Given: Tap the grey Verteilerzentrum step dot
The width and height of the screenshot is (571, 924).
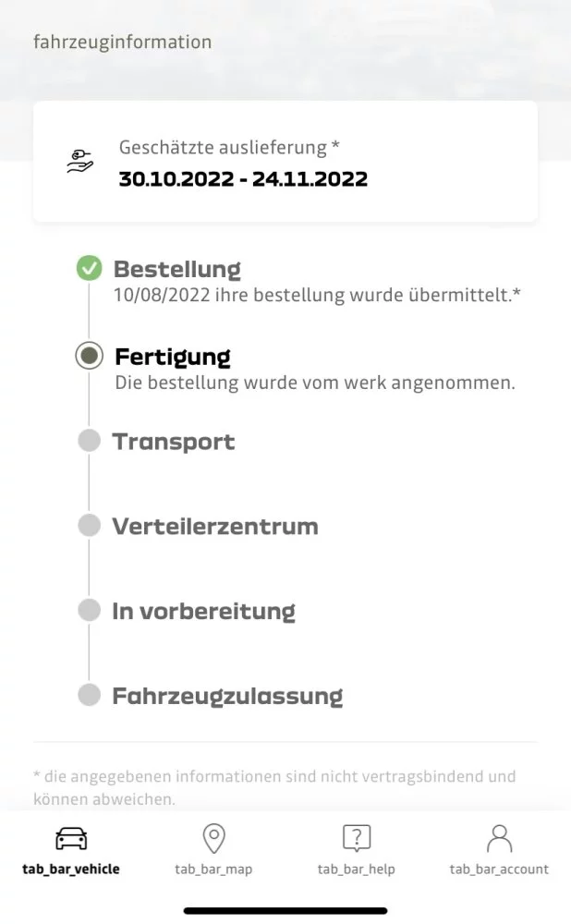Looking at the screenshot, I should point(89,526).
